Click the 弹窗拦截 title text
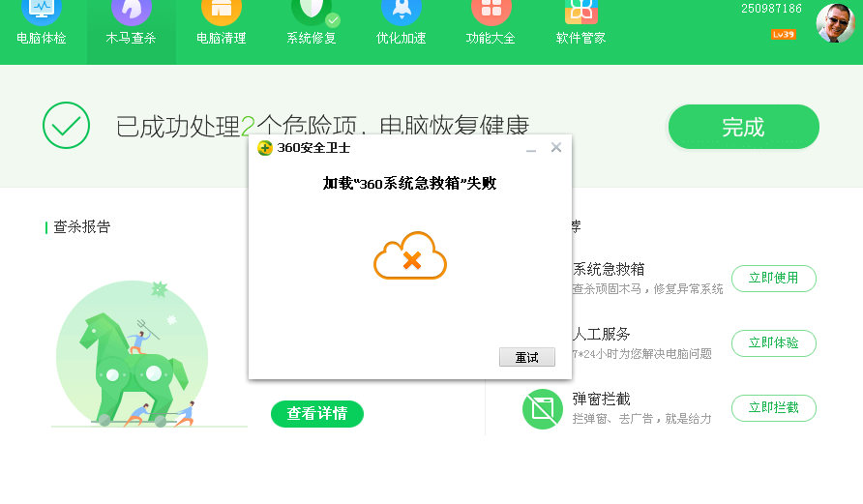The image size is (863, 504). [x=601, y=399]
